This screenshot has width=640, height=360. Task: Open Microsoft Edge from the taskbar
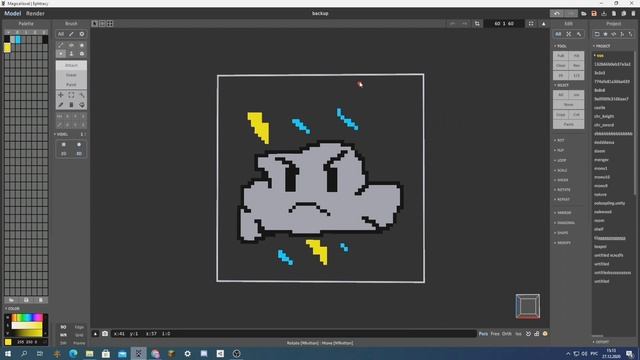coord(73,353)
